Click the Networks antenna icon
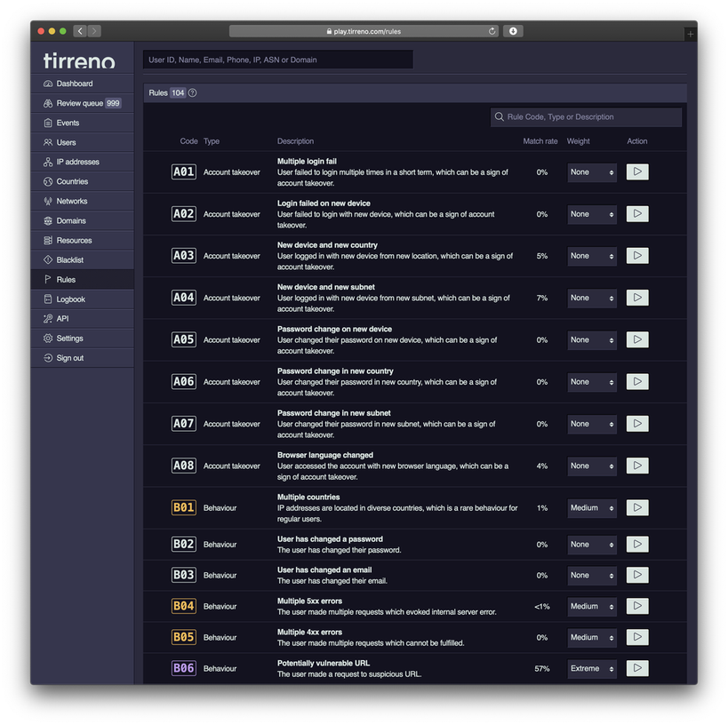 48,201
